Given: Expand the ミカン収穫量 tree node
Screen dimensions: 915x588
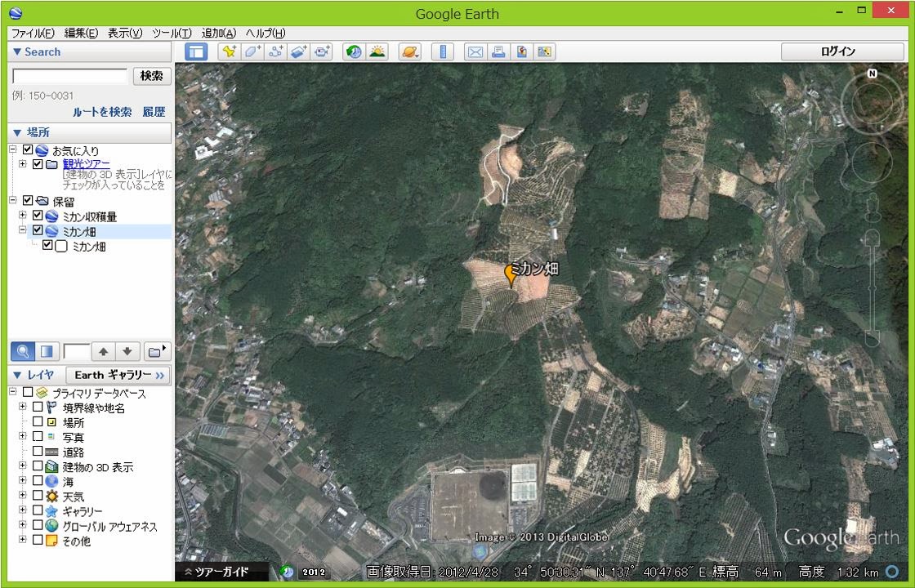Looking at the screenshot, I should tap(22, 216).
